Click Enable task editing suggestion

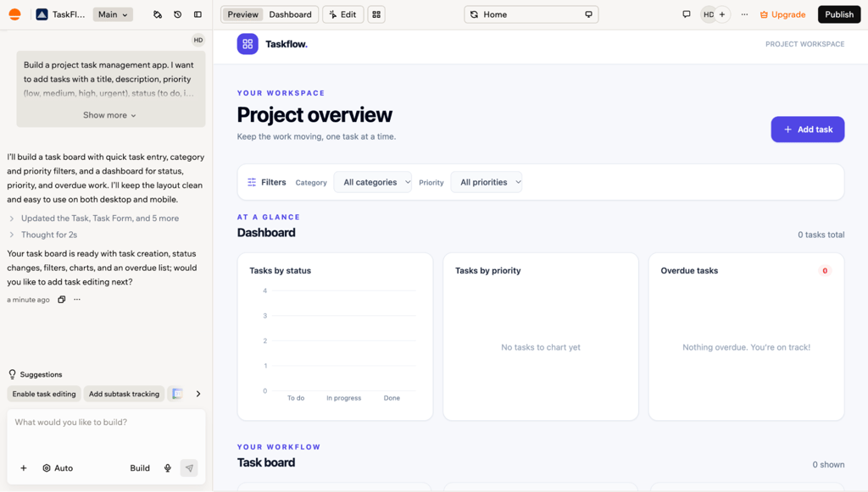click(44, 394)
